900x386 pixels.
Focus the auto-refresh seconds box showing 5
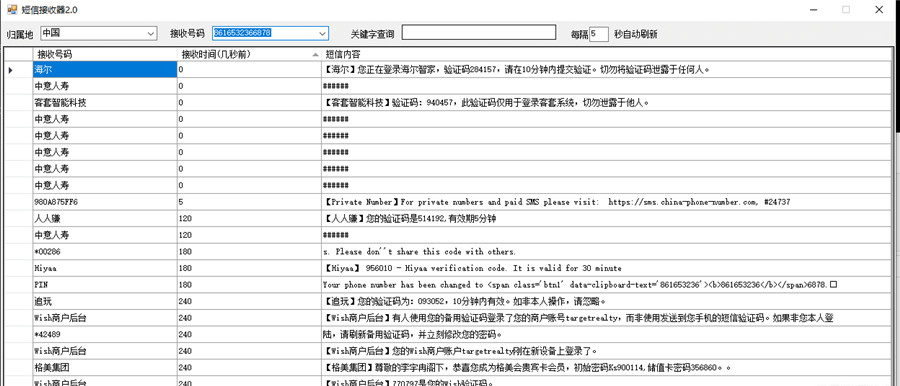click(599, 34)
